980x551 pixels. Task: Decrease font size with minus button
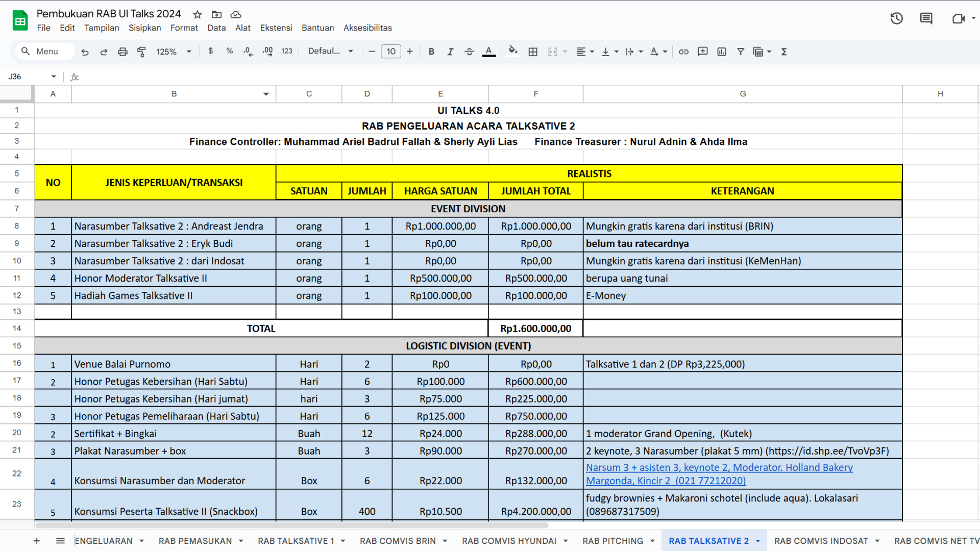[x=372, y=52]
